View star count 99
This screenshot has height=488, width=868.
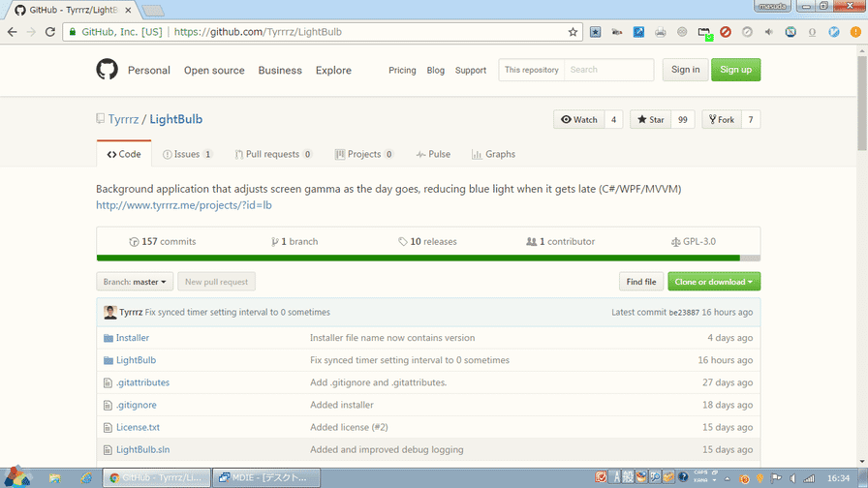click(683, 119)
